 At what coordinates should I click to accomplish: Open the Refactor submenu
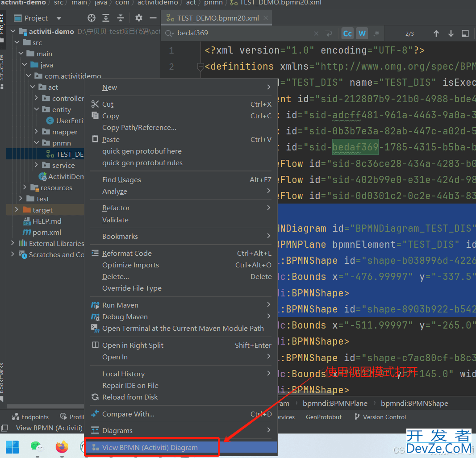[x=181, y=208]
